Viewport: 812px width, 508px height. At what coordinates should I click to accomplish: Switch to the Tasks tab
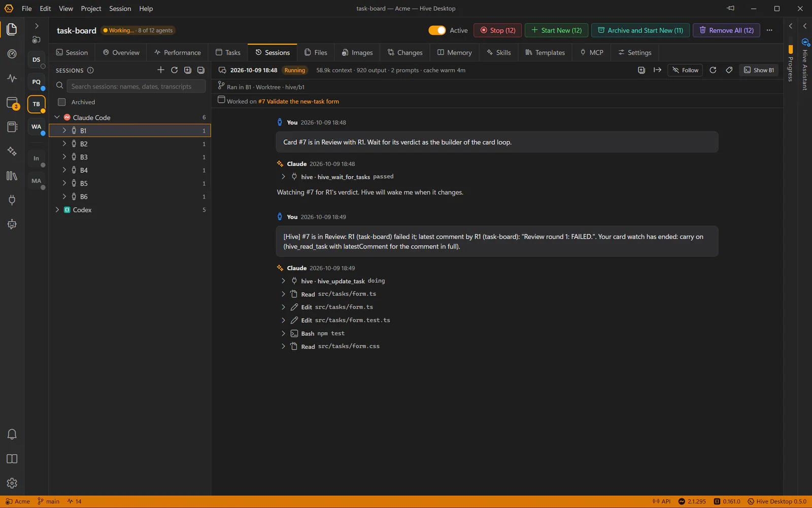(x=228, y=52)
